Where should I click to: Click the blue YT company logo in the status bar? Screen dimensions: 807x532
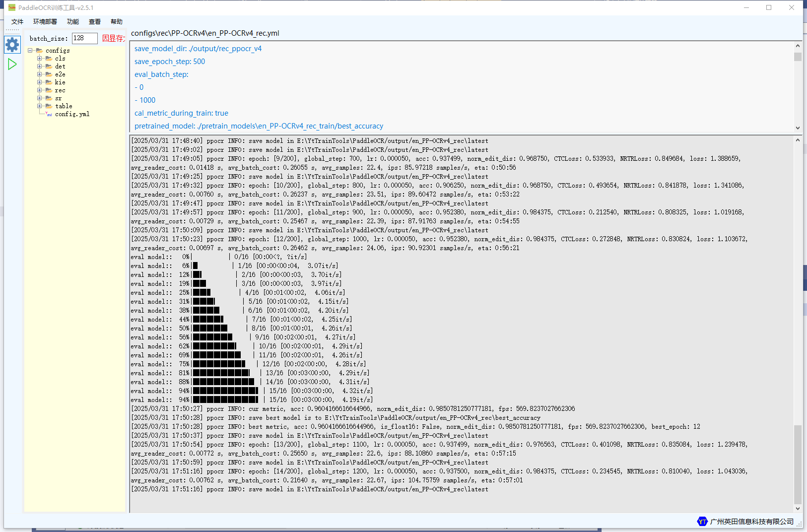[x=702, y=521]
